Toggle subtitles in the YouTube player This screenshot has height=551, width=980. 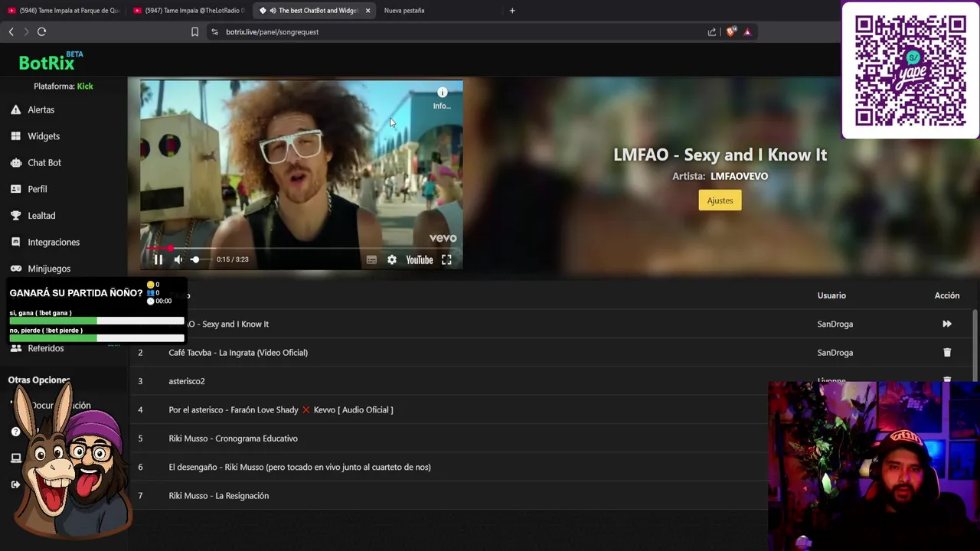click(371, 259)
